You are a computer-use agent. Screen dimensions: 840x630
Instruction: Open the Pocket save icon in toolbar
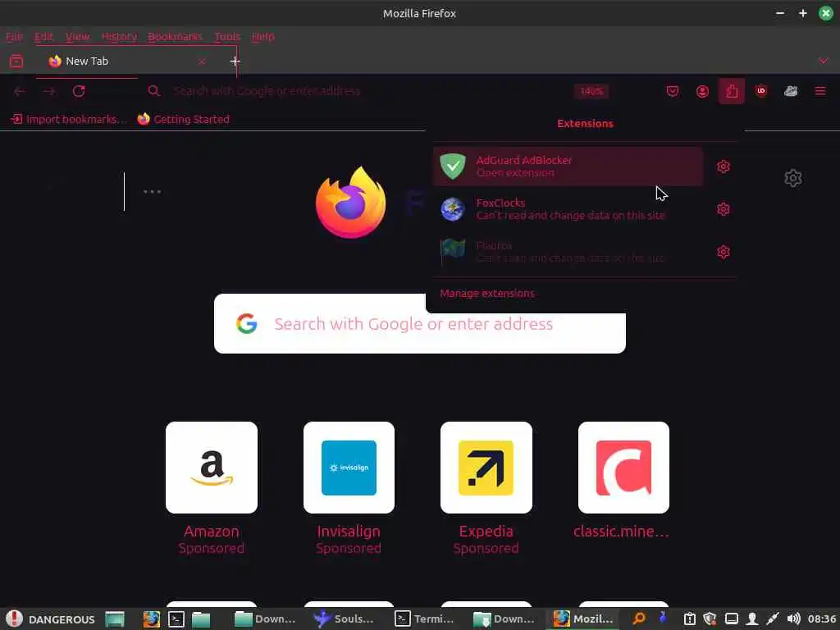673,91
